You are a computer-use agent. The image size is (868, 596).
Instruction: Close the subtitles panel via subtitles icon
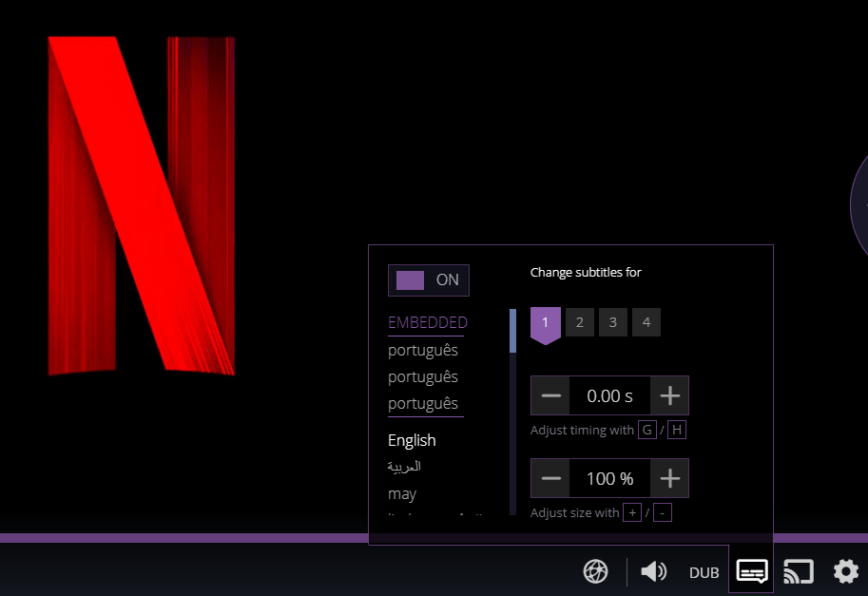click(x=752, y=571)
